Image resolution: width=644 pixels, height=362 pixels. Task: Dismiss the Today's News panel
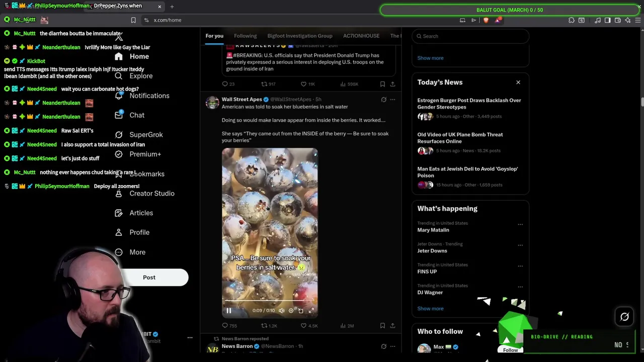coord(518,82)
